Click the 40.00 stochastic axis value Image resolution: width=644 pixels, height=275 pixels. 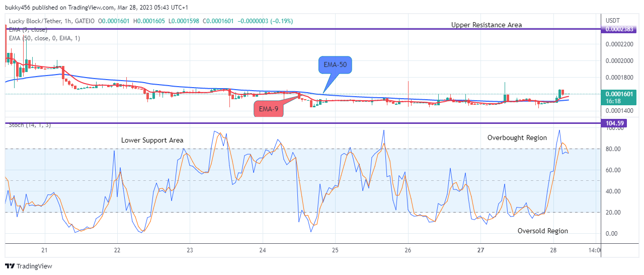[x=614, y=191]
